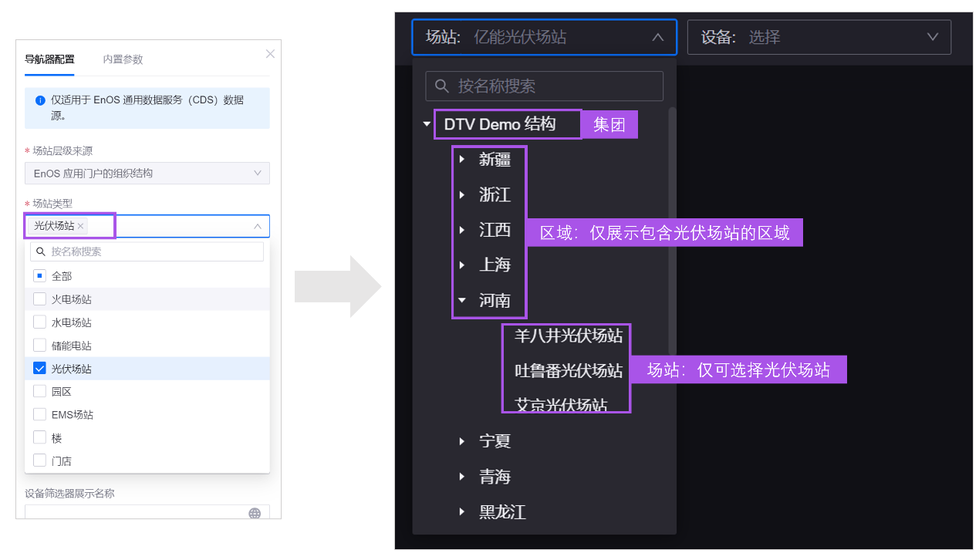Open the 场站层级来源 dropdown
The image size is (979, 560).
pos(147,174)
